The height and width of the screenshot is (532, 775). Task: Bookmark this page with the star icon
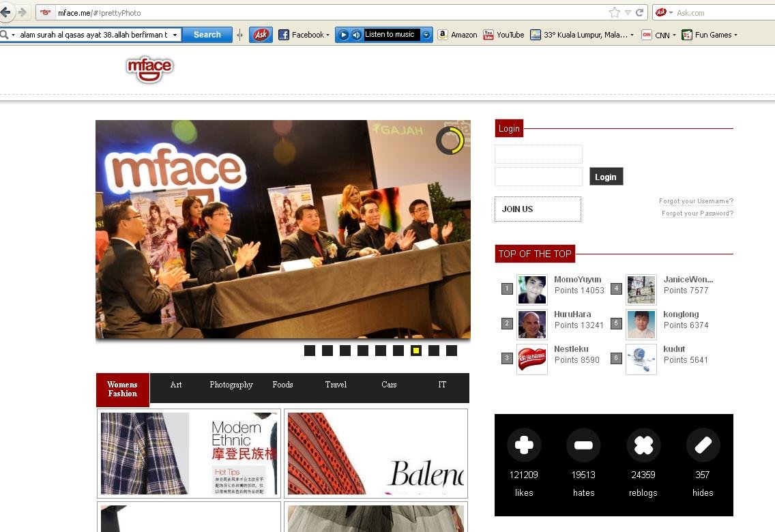pyautogui.click(x=614, y=12)
